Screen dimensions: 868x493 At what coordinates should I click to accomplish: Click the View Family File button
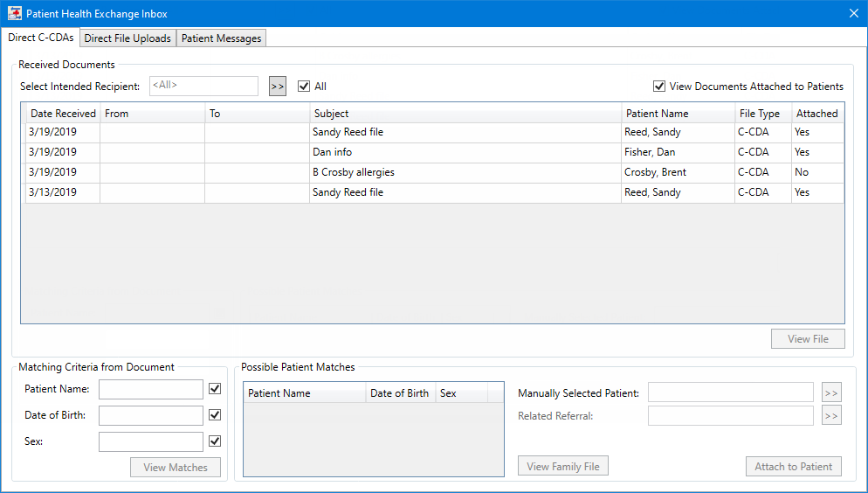[563, 467]
